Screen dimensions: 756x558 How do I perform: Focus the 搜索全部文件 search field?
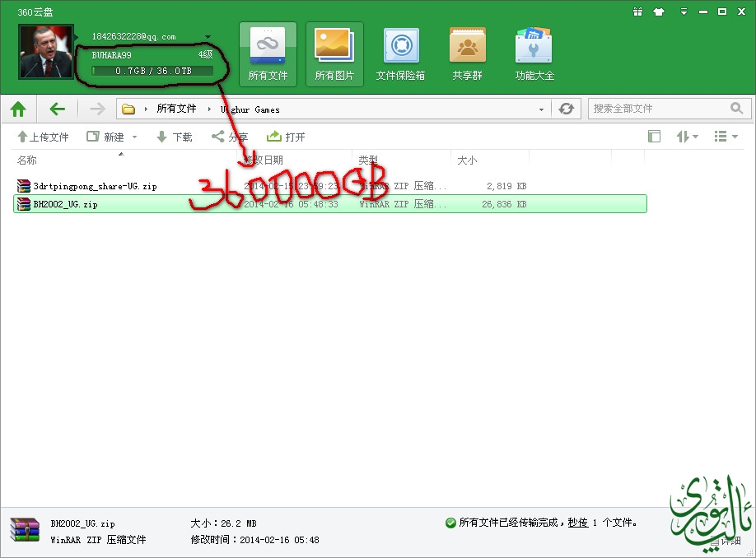(660, 109)
